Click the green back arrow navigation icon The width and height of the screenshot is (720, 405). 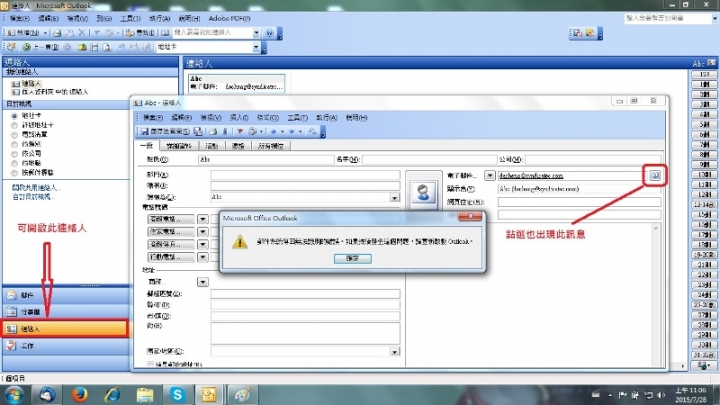click(26, 47)
